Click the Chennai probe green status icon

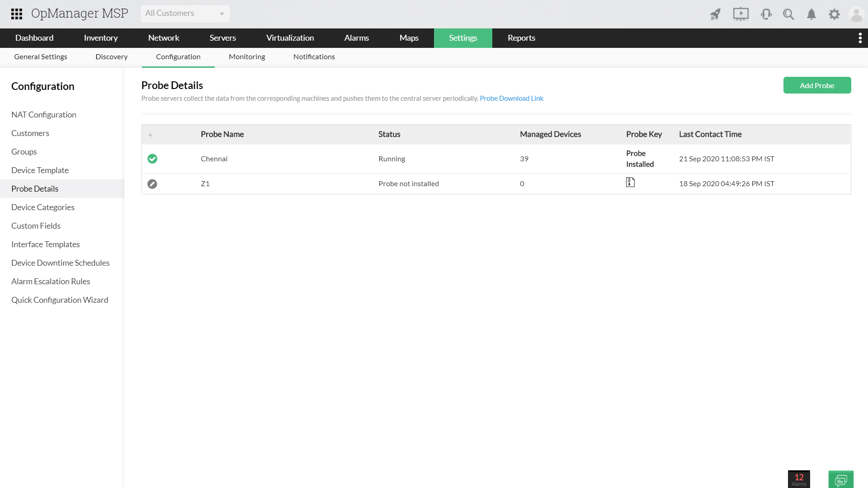(152, 159)
